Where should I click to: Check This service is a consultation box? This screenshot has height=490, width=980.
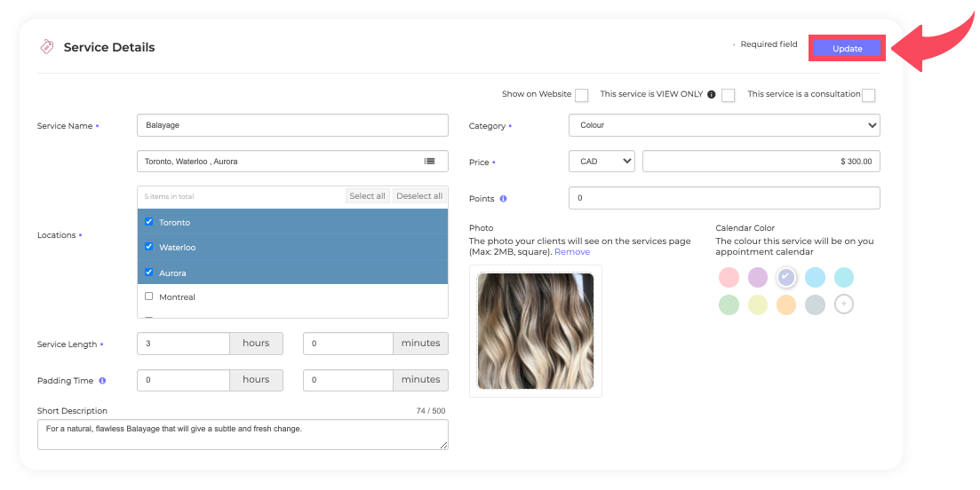coord(868,95)
